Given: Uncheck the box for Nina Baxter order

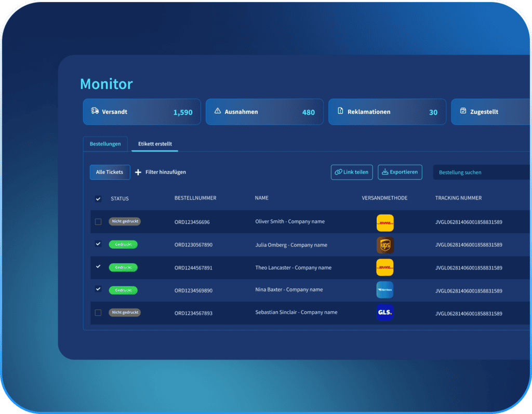Looking at the screenshot, I should [x=98, y=289].
